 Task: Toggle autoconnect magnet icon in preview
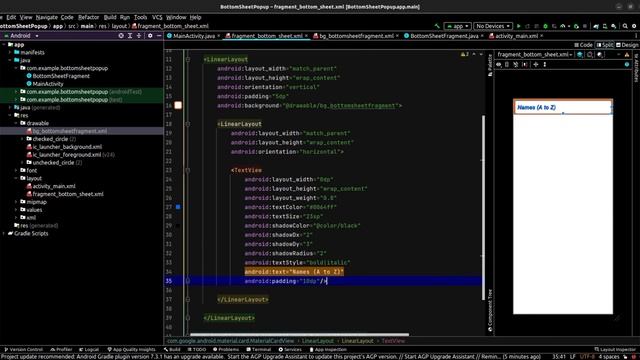coord(516,64)
